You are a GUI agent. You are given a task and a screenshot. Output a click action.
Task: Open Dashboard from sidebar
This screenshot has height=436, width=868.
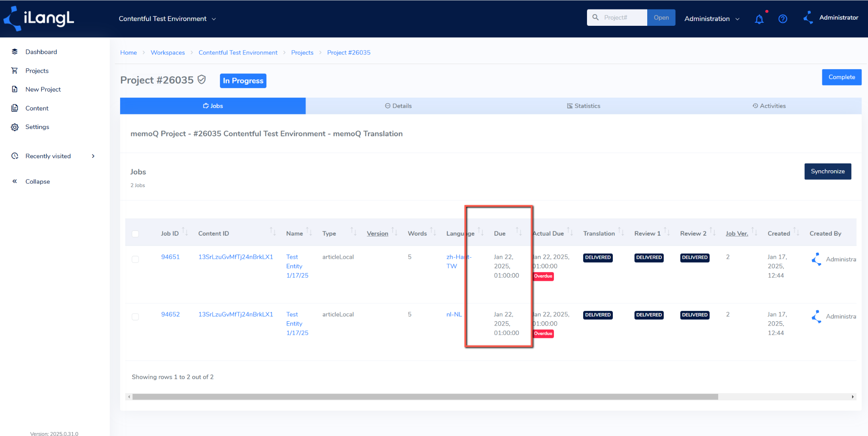pos(41,52)
